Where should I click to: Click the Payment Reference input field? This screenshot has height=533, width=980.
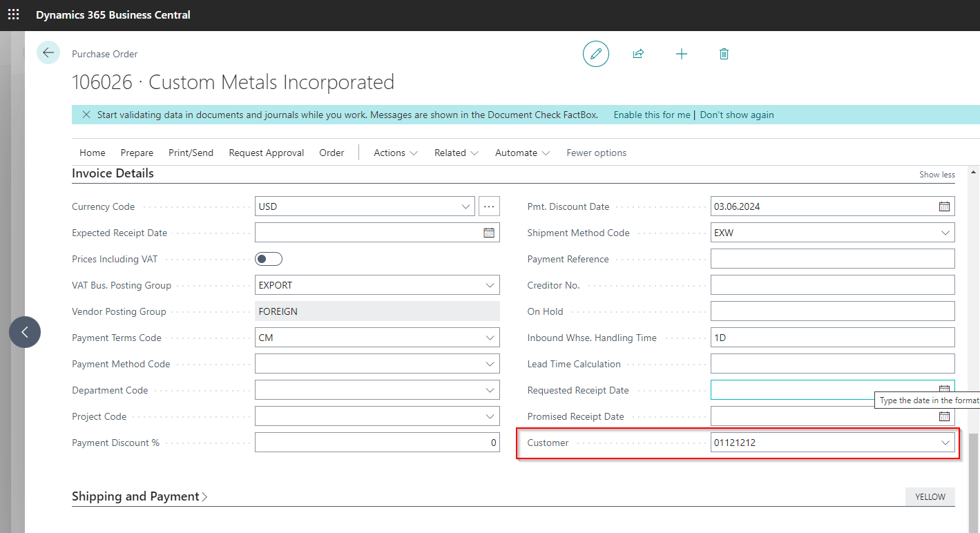[832, 259]
